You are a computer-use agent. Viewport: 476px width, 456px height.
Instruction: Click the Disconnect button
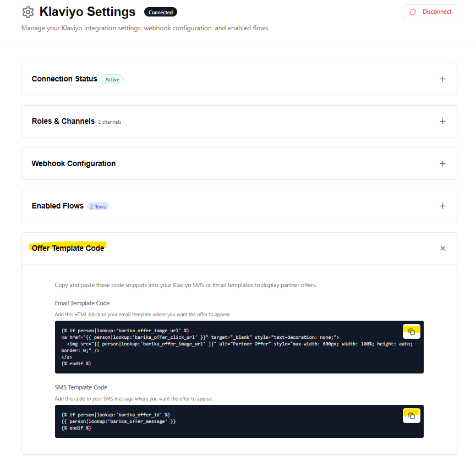430,12
